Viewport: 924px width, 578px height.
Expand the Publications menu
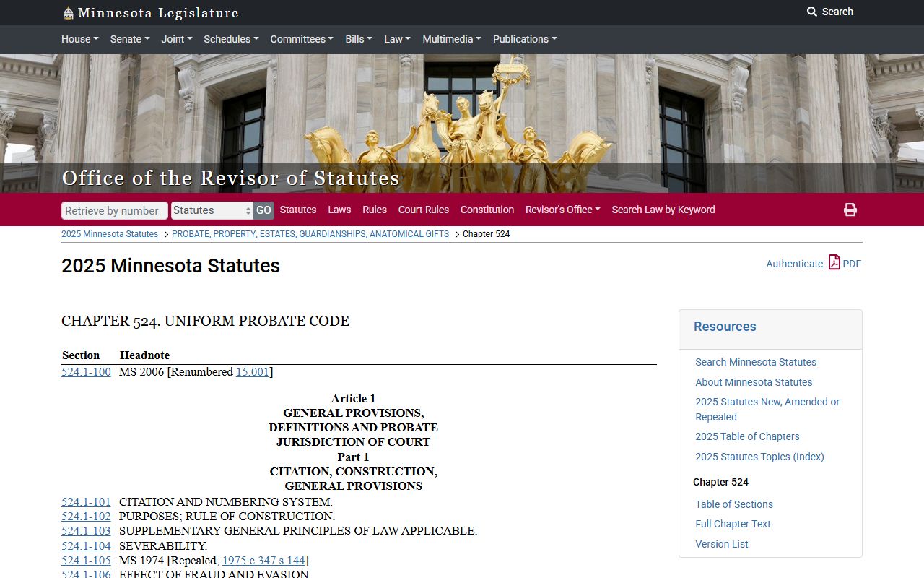(x=525, y=39)
